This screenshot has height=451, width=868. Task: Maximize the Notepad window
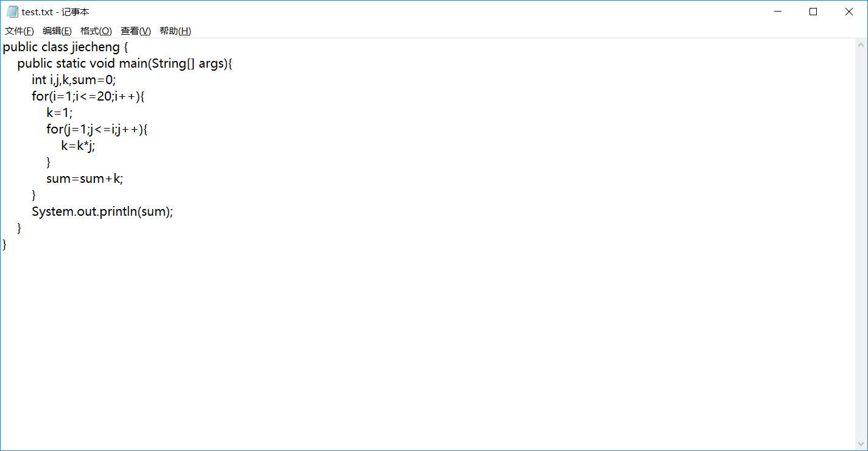coord(813,12)
